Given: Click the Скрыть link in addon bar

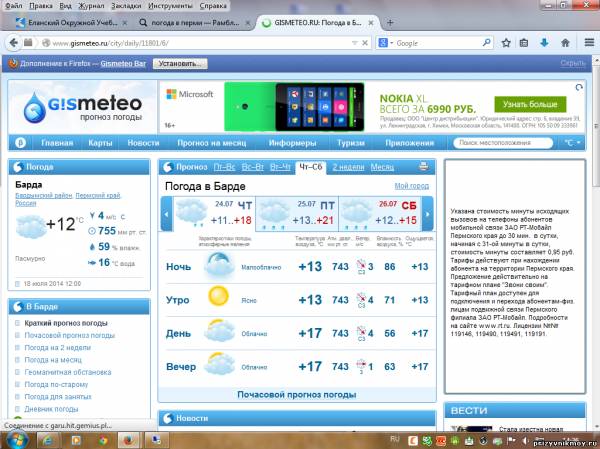Looking at the screenshot, I should [573, 63].
